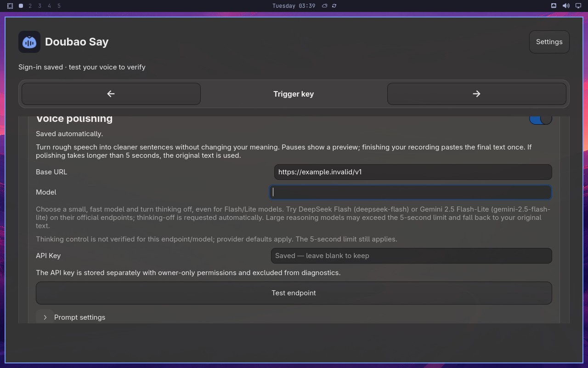
Task: Switch to workspace 3
Action: (x=40, y=6)
